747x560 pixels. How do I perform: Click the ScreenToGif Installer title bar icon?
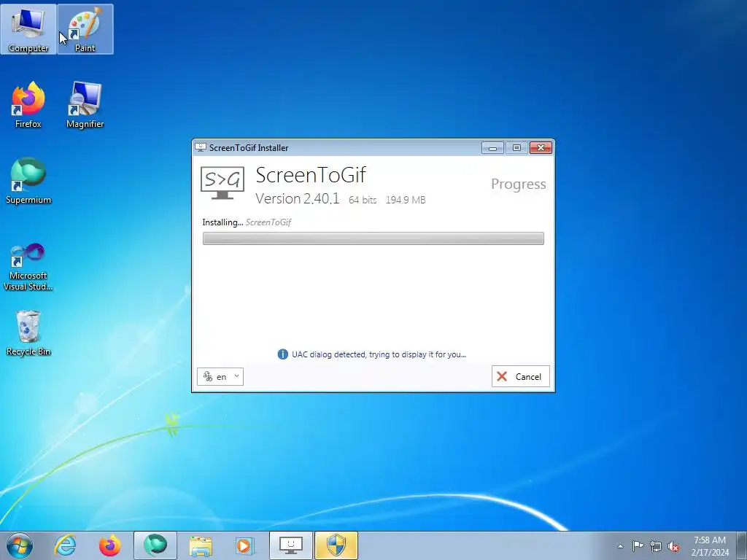201,147
